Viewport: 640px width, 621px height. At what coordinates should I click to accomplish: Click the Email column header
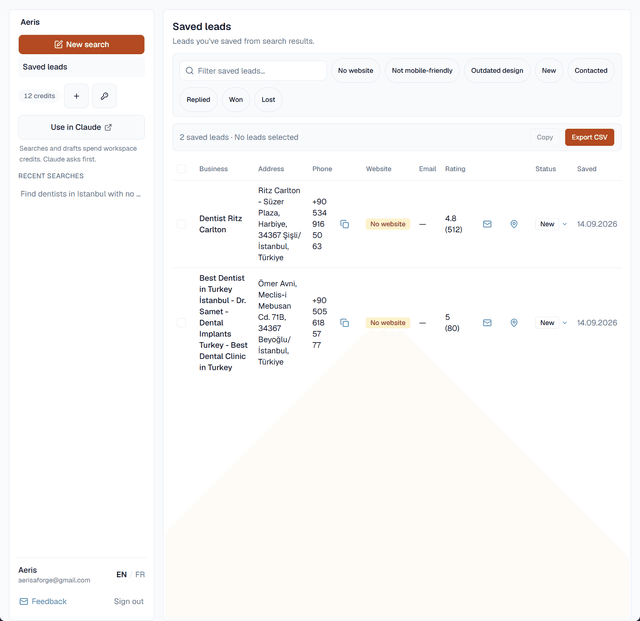click(x=427, y=169)
